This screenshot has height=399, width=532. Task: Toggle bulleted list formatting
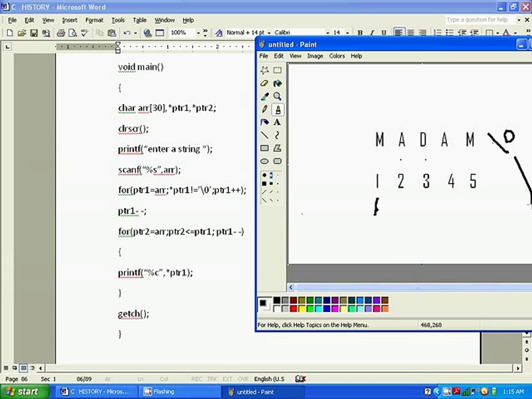(x=449, y=33)
